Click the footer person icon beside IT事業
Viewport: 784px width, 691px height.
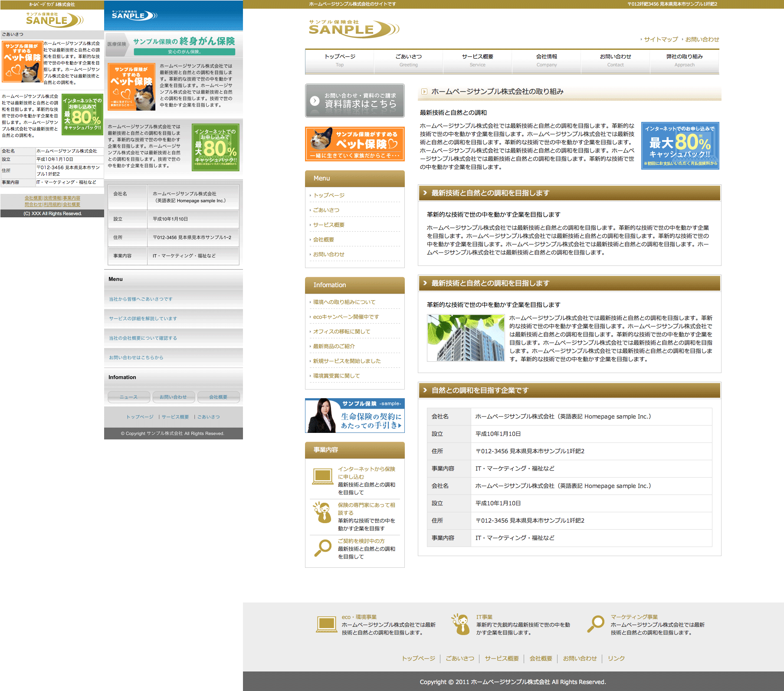(461, 625)
